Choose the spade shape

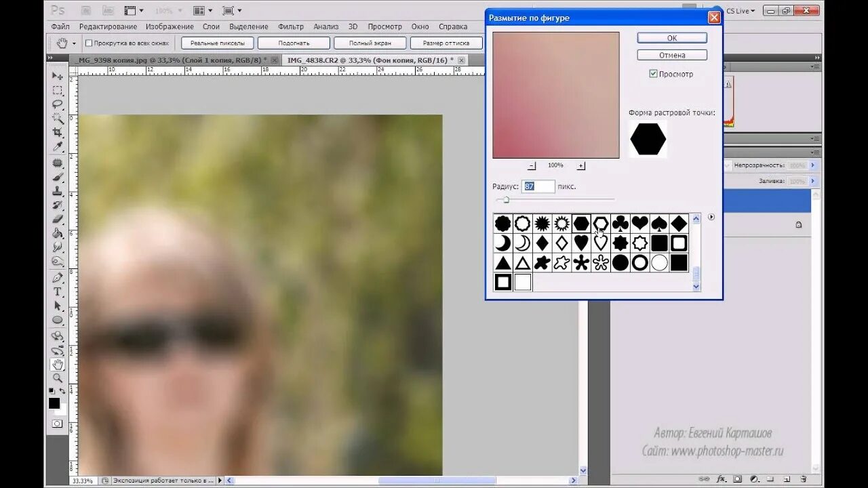(x=659, y=224)
